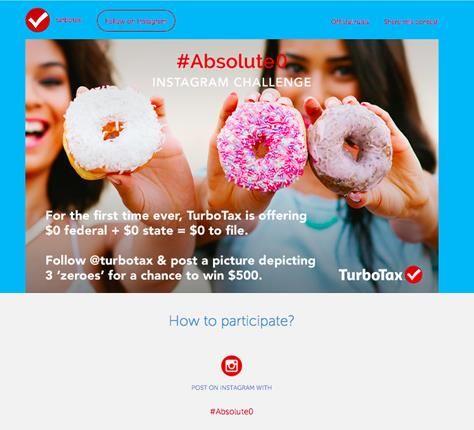Click the white coconut donut in the photo
The height and width of the screenshot is (430, 474).
tap(112, 132)
